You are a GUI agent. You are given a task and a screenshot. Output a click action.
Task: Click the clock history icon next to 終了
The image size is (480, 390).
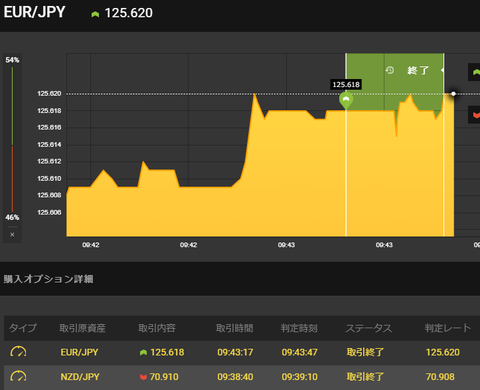coord(390,70)
